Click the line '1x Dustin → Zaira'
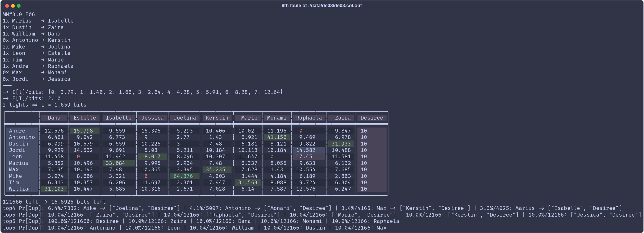 click(33, 27)
